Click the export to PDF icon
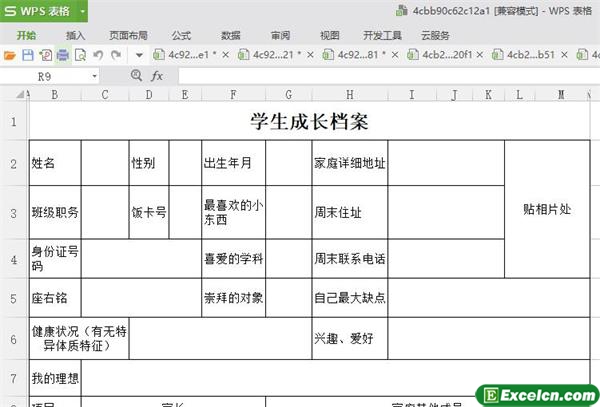This screenshot has height=407, width=600. click(46, 55)
